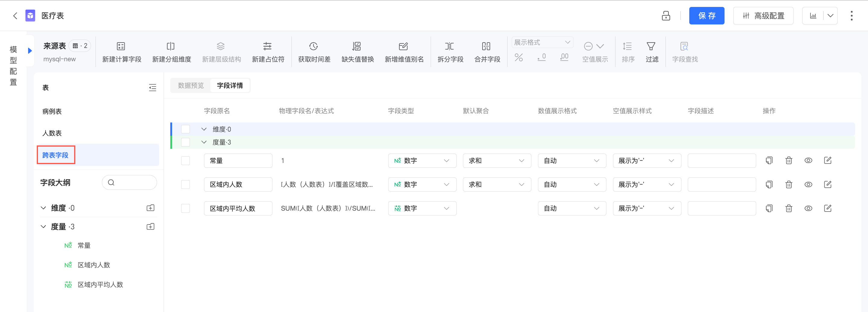Delete the 常量 field row
This screenshot has height=312, width=868.
point(789,161)
